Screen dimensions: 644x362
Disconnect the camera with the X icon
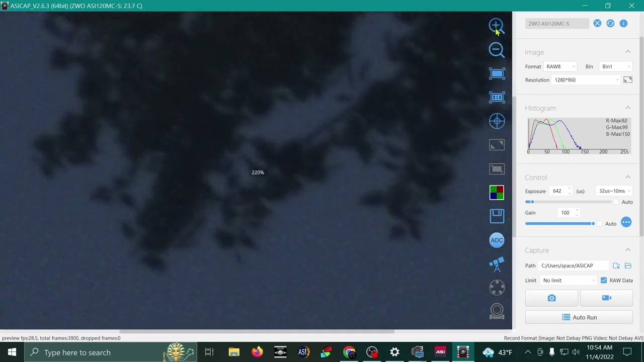pos(597,23)
